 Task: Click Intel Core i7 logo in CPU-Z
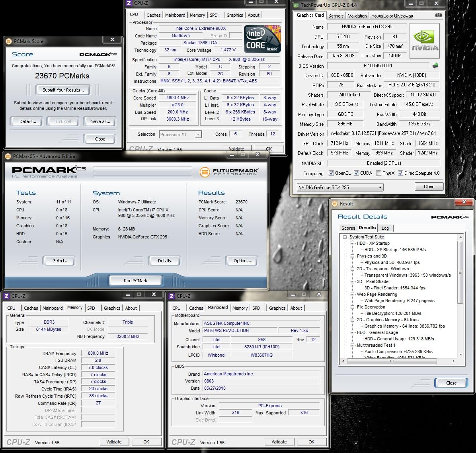coord(262,39)
